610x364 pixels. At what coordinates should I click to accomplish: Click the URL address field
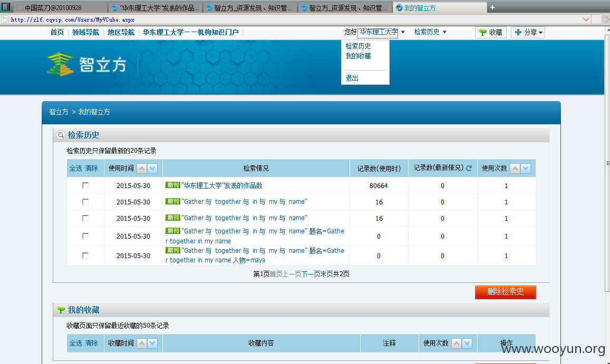coord(296,19)
